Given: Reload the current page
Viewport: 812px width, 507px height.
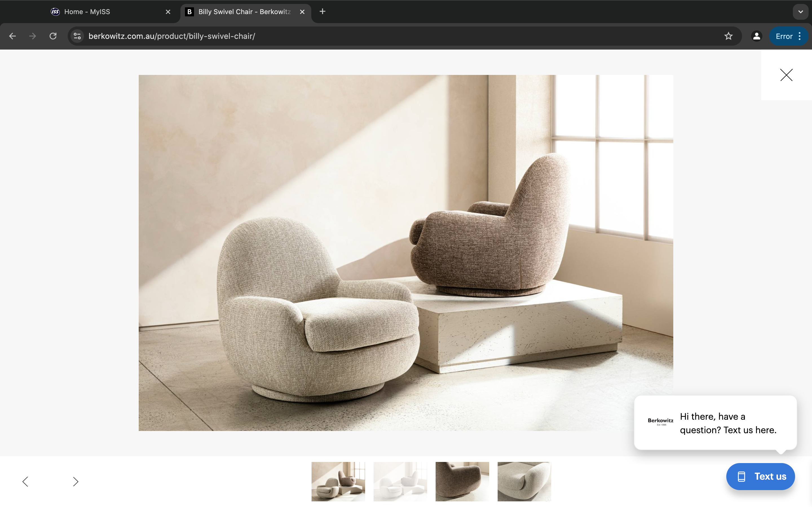Looking at the screenshot, I should click(x=53, y=36).
